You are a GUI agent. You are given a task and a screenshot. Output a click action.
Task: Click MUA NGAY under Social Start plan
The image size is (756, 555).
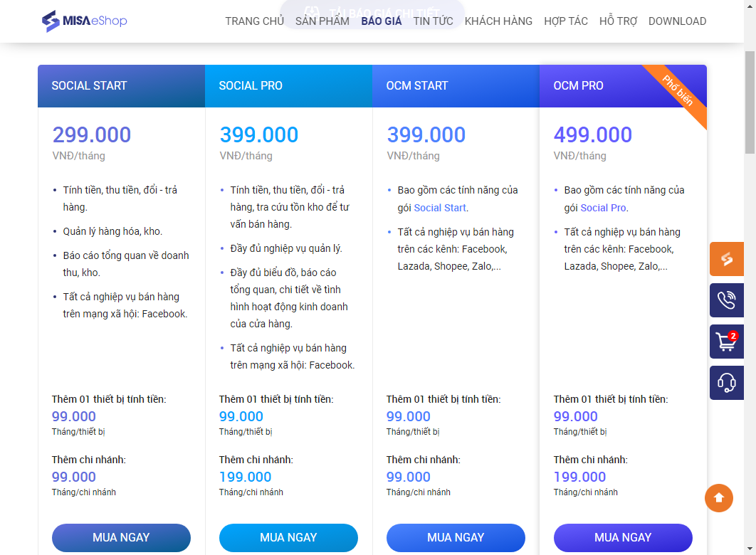pos(121,538)
